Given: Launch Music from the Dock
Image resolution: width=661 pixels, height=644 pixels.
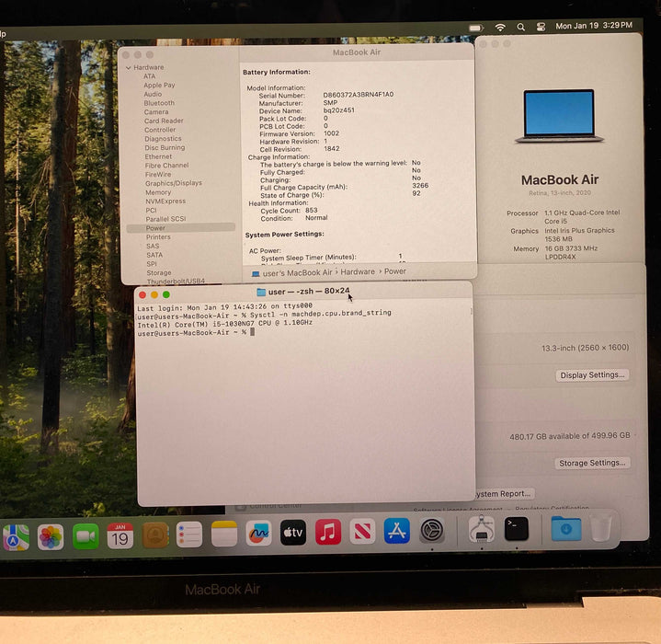Looking at the screenshot, I should 328,532.
